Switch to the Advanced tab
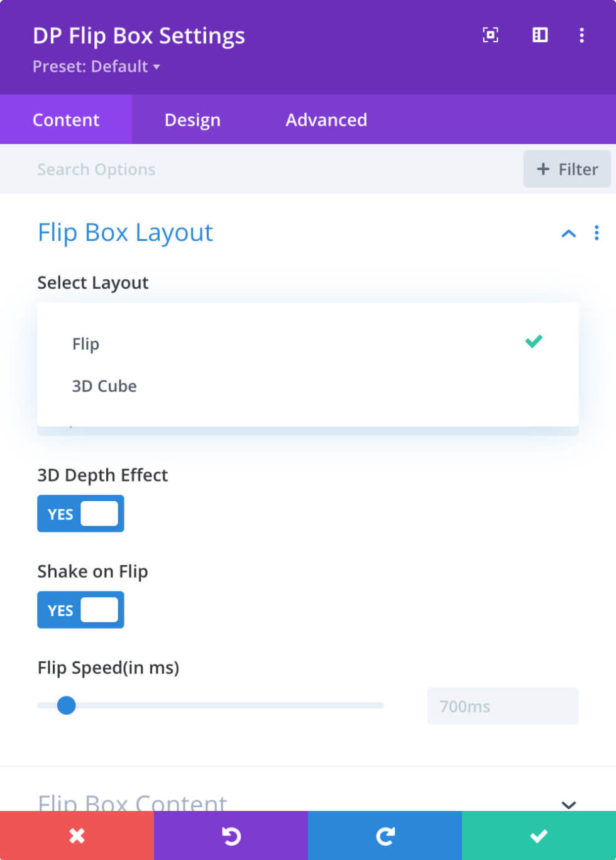Screen dimensions: 616x860 pyautogui.click(x=326, y=119)
